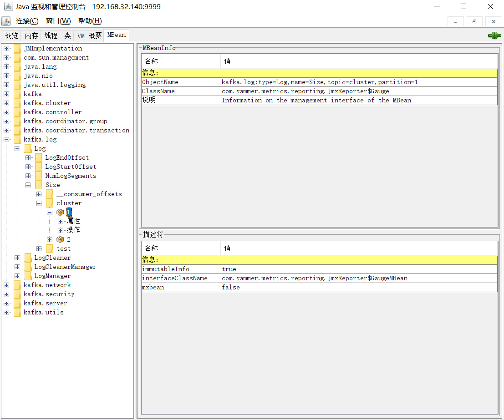Click the ObjectName value cell

point(359,82)
